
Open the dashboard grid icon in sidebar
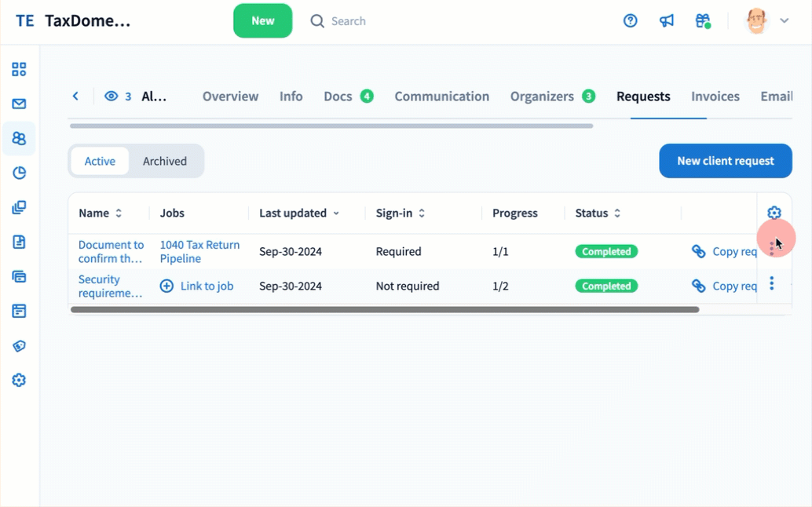point(19,69)
